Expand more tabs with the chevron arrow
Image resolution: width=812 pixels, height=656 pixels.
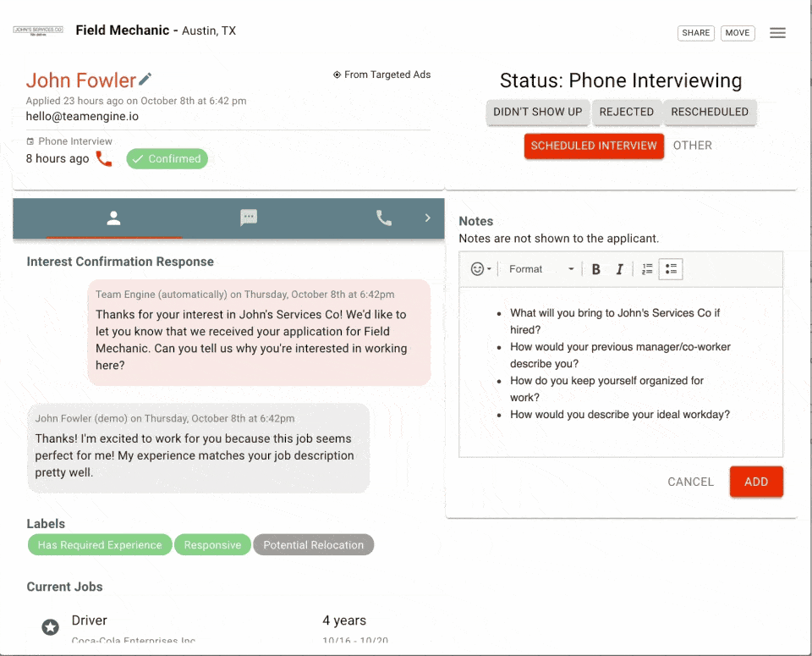427,218
